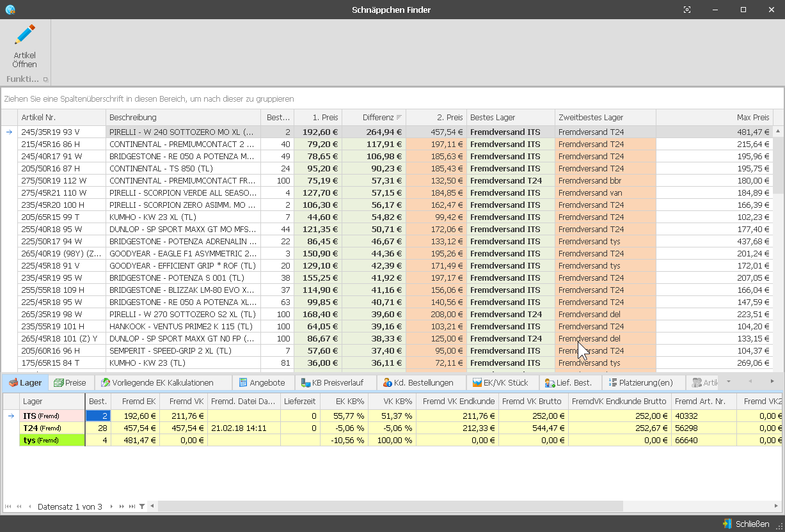Click the Fremdversand bbr cell
The height and width of the screenshot is (532, 785).
pos(605,181)
